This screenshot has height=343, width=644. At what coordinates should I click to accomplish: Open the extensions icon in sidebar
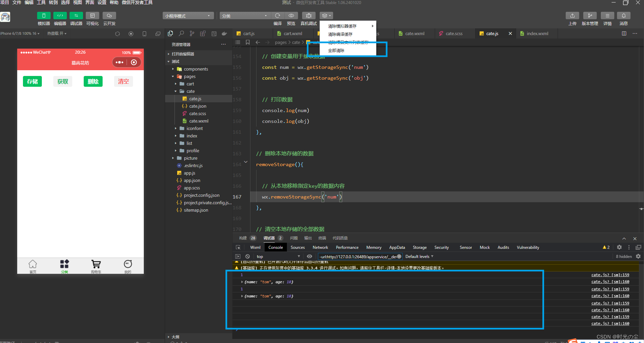click(203, 33)
